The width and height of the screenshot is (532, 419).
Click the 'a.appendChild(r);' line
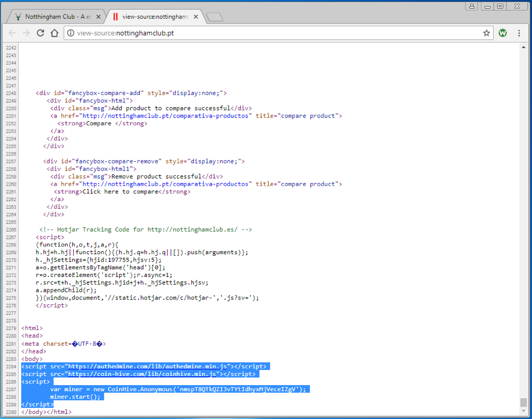[66, 290]
